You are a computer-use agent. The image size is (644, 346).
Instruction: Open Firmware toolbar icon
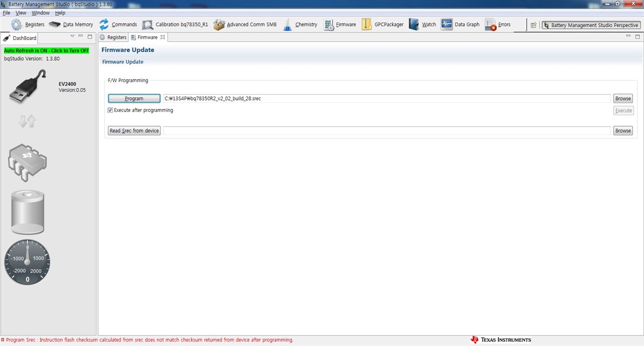[x=339, y=25]
